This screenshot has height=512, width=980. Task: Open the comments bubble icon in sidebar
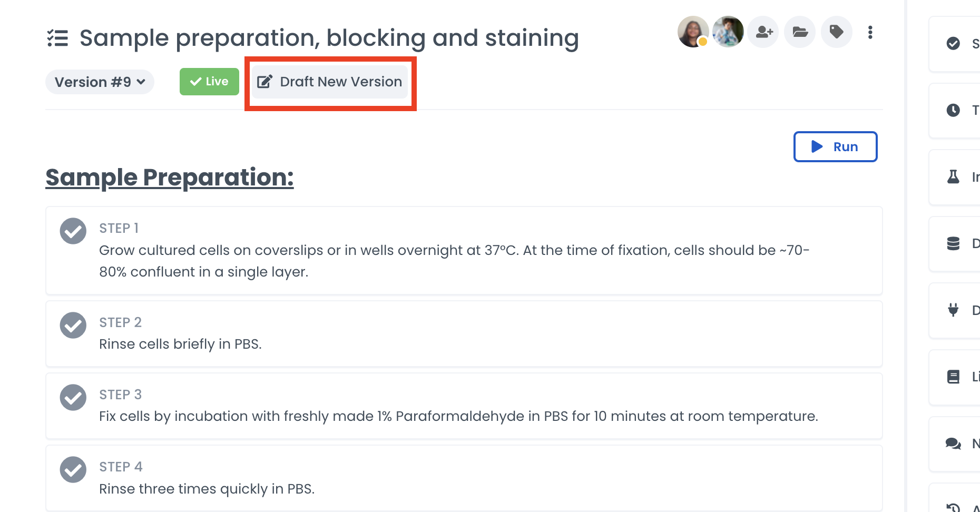[953, 444]
